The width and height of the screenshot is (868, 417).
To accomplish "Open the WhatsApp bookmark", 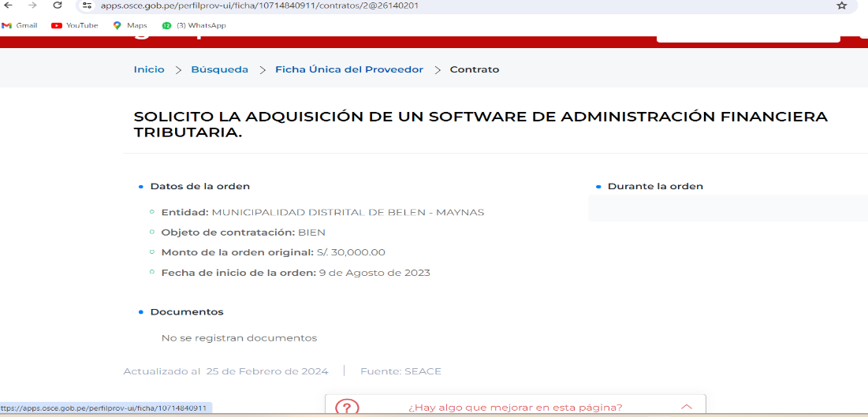I will pos(194,25).
